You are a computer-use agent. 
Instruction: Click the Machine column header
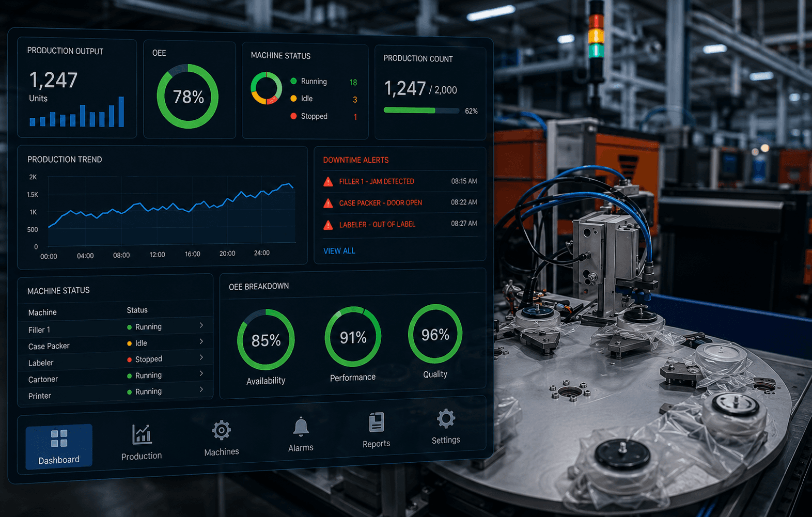point(42,312)
